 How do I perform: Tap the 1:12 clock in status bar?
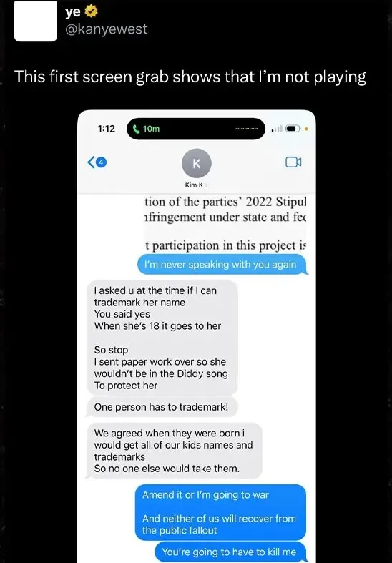pos(107,129)
